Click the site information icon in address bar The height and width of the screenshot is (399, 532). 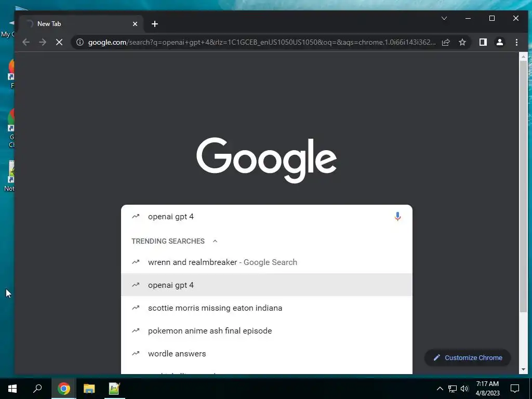pyautogui.click(x=79, y=42)
